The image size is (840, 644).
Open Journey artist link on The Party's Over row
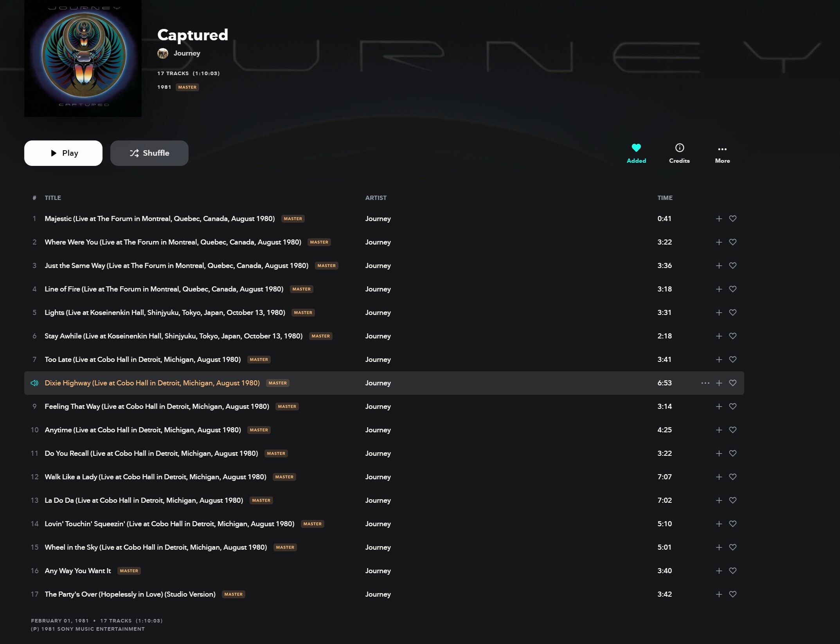coord(378,594)
